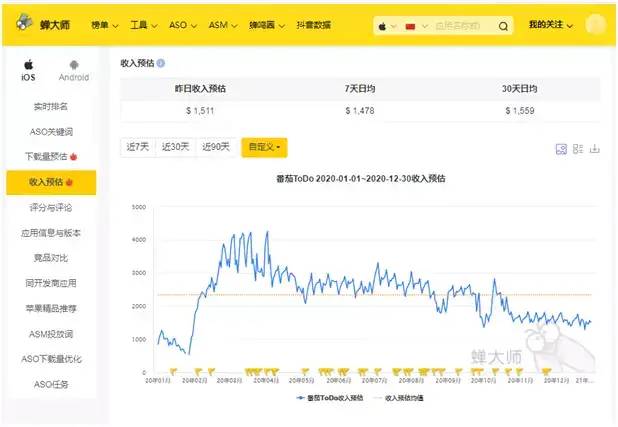Image resolution: width=618 pixels, height=427 pixels.
Task: Click the version marker flag near 20年05月
Action: (305, 371)
